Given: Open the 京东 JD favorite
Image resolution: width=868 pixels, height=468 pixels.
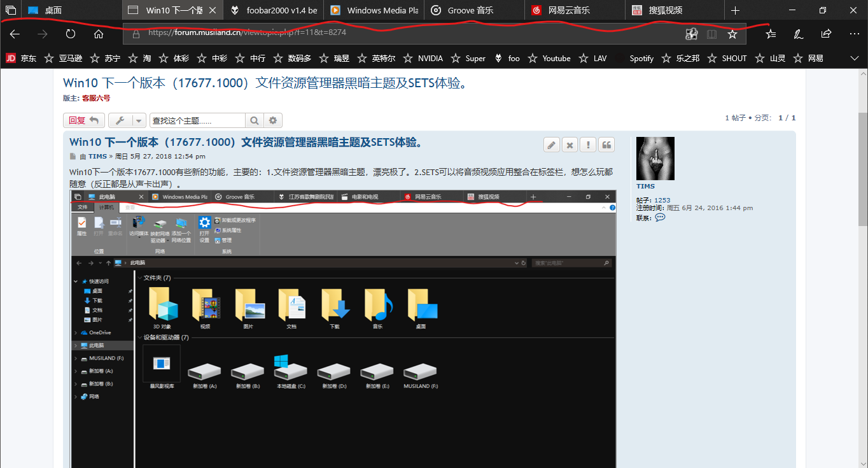Looking at the screenshot, I should (21, 58).
